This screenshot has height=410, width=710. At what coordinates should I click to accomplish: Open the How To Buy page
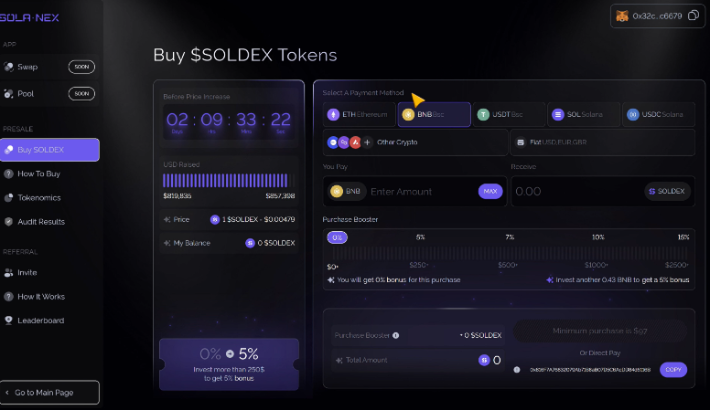pos(40,174)
